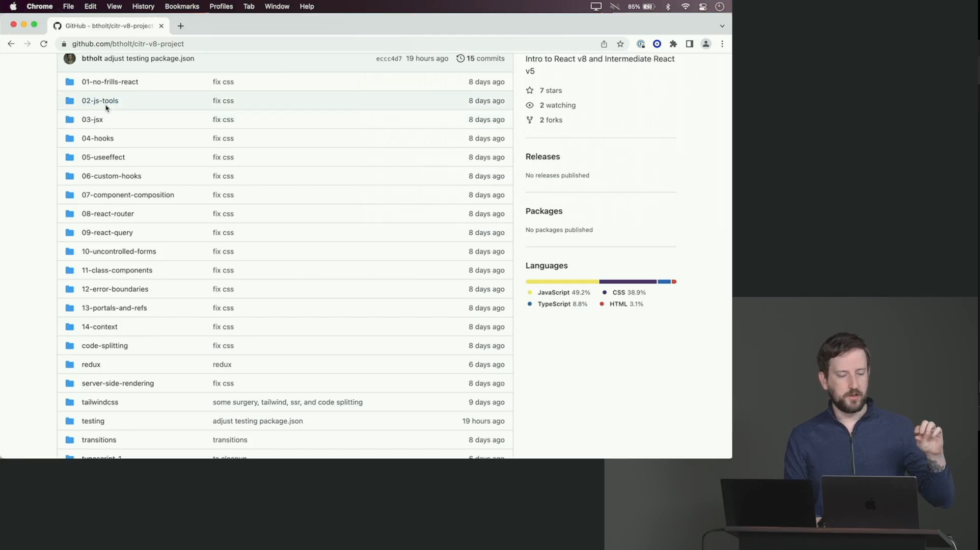Open the code-splitting folder

click(105, 345)
